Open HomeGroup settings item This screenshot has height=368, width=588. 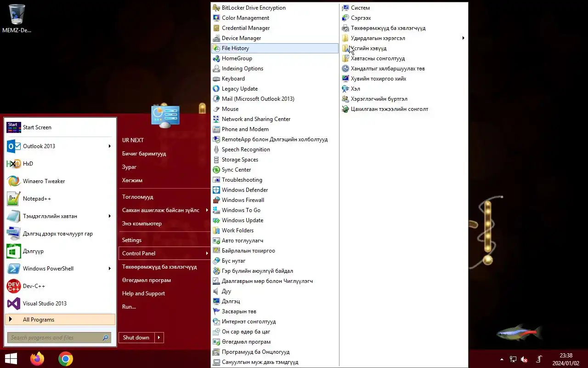[275, 58]
